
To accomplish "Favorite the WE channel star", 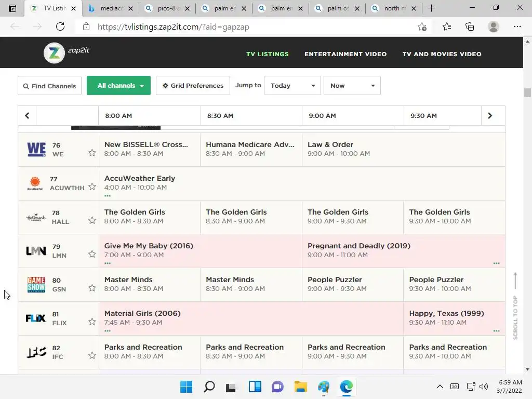I will [92, 153].
